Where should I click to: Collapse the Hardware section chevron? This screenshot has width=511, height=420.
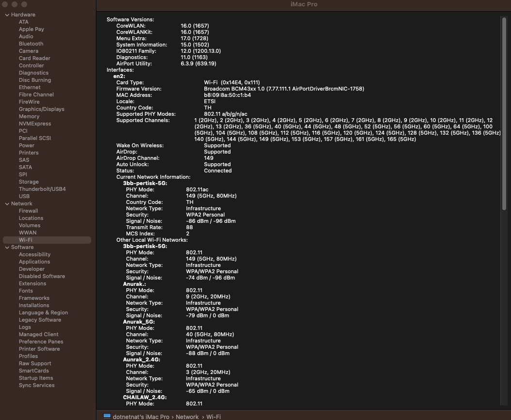point(7,15)
